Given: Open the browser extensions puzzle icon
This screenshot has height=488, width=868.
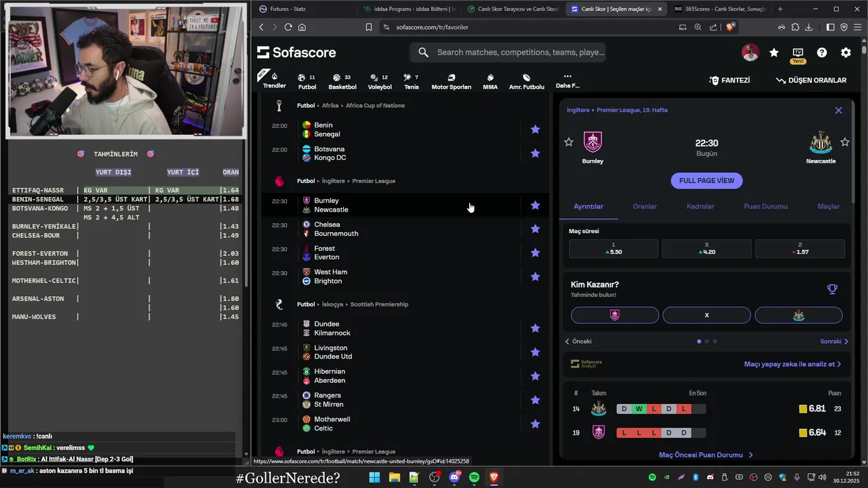Looking at the screenshot, I should 795,27.
